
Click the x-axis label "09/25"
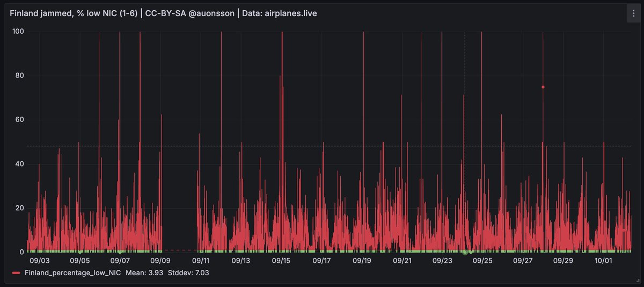(482, 261)
